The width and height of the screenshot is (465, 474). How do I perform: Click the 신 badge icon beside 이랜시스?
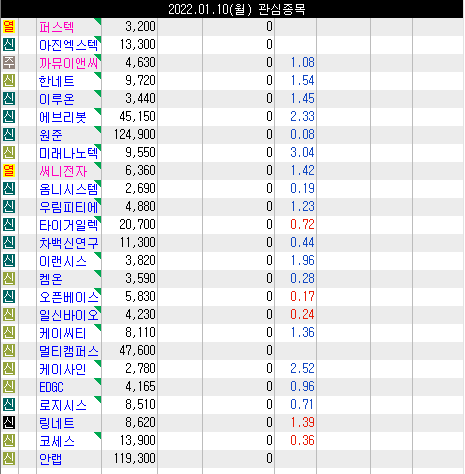(x=9, y=261)
